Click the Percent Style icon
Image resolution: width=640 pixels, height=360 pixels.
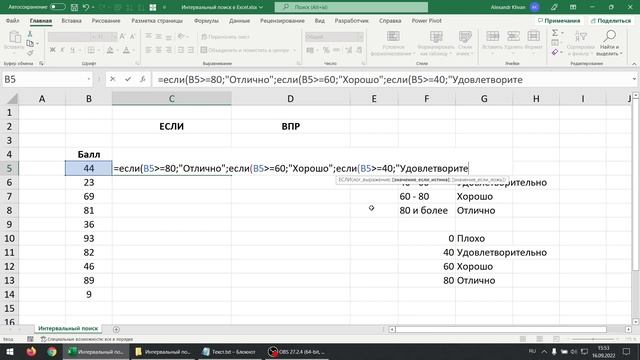tap(326, 50)
